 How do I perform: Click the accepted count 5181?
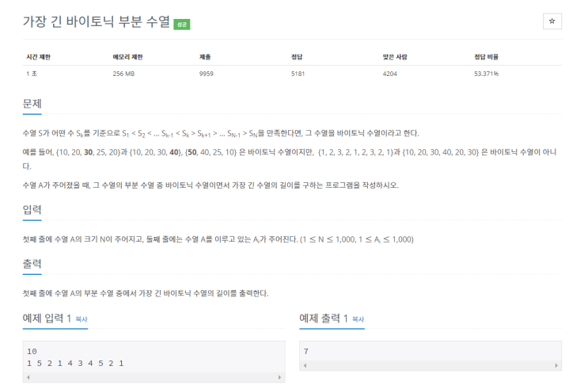[298, 74]
